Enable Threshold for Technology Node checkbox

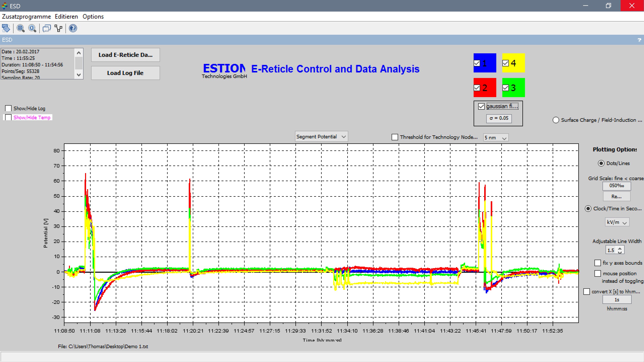[x=395, y=137]
